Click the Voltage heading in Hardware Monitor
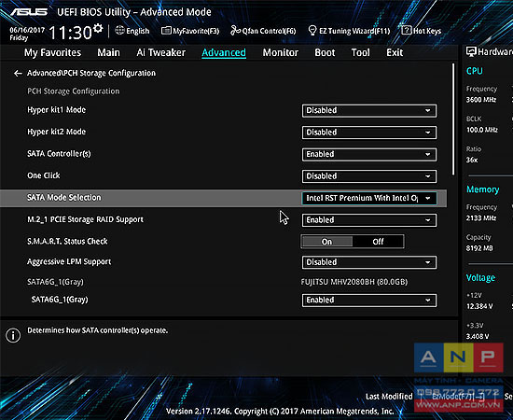 (480, 278)
